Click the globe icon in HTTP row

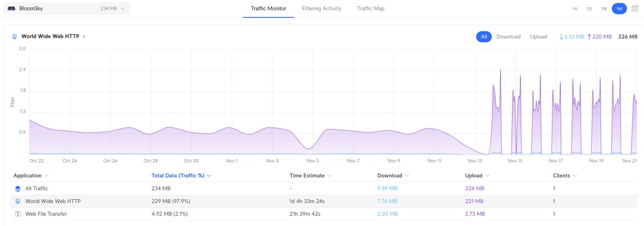(x=18, y=201)
